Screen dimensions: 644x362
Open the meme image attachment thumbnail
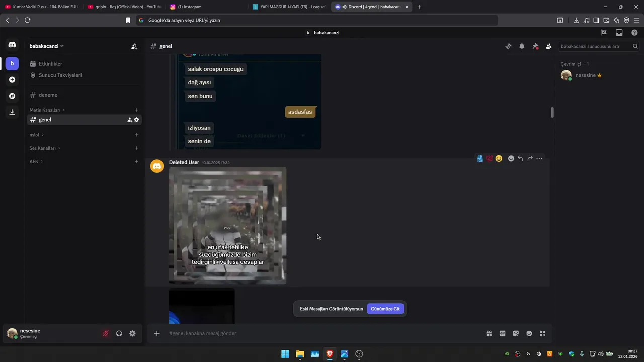[227, 226]
